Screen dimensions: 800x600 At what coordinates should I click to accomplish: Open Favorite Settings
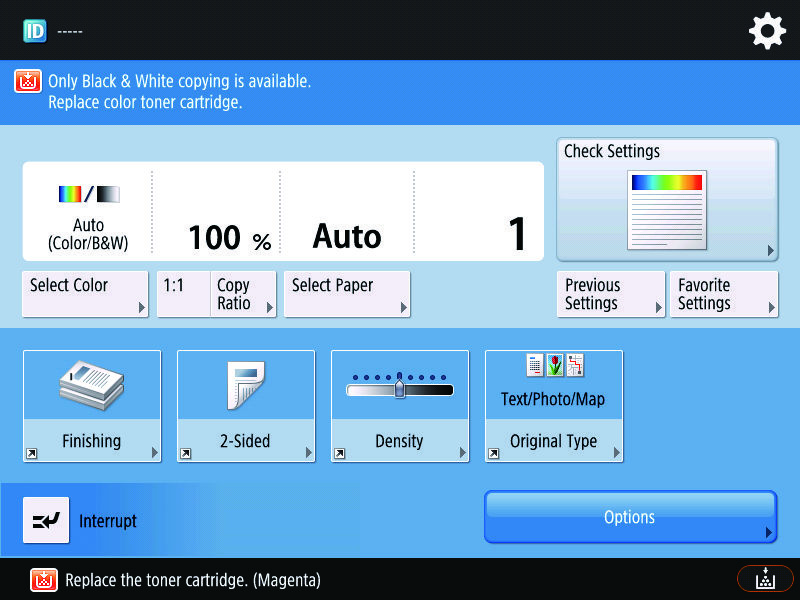724,294
